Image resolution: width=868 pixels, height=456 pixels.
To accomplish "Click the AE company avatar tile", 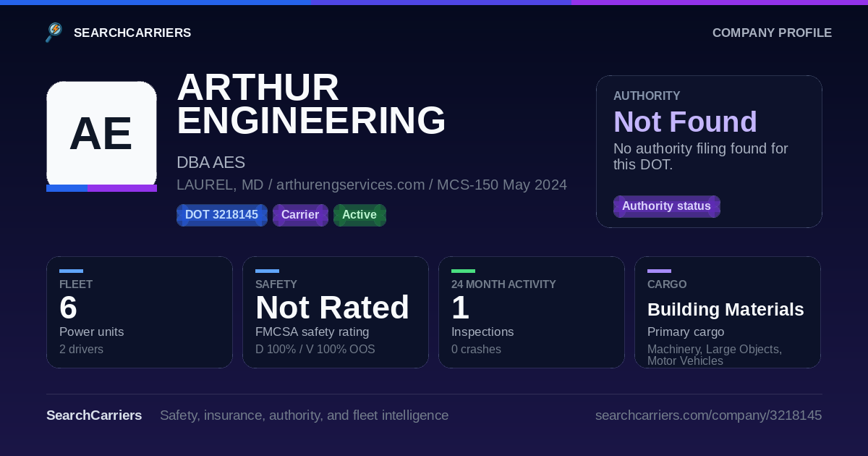I will click(101, 136).
